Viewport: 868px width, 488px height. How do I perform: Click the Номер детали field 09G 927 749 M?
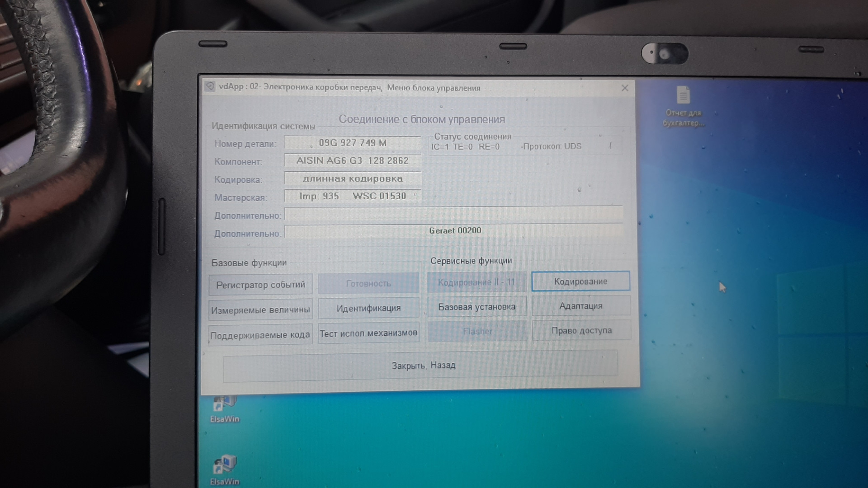pyautogui.click(x=352, y=143)
